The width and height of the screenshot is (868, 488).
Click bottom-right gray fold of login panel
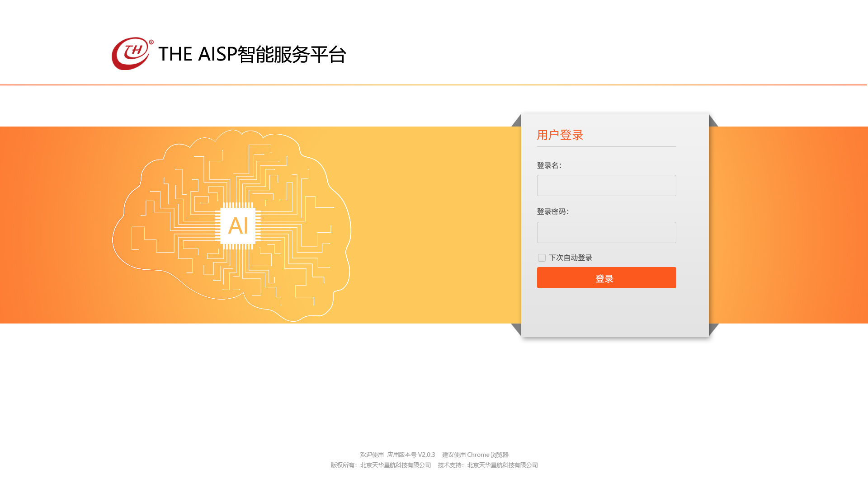[712, 328]
